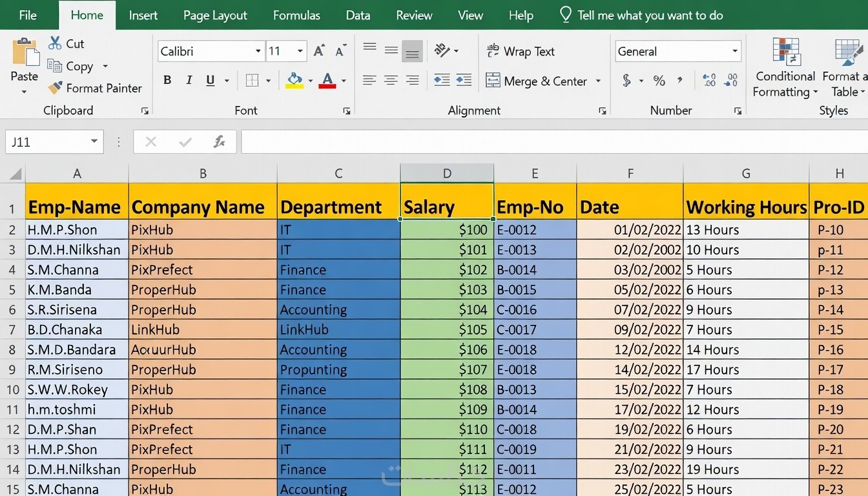Switch to the Data tab

click(x=358, y=15)
